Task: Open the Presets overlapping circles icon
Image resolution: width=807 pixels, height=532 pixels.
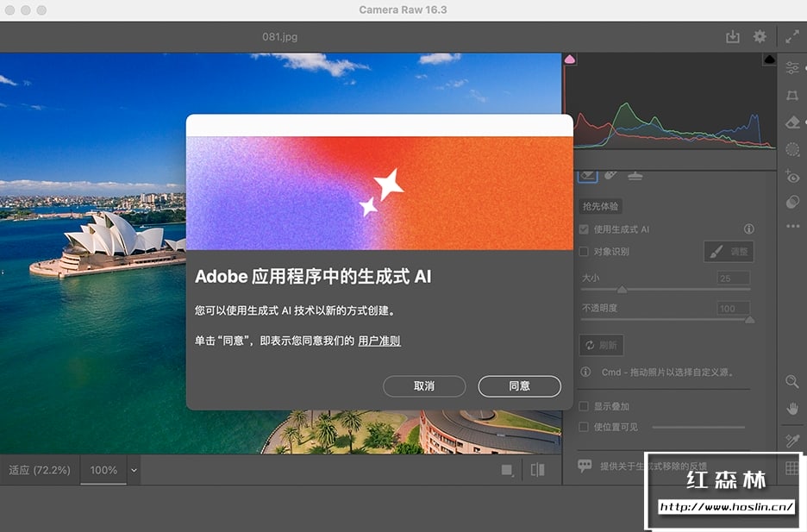Action: pyautogui.click(x=792, y=203)
